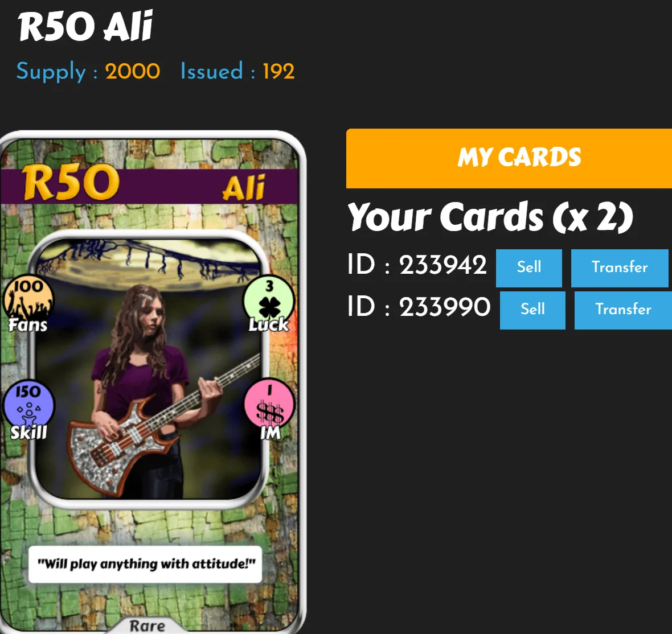Click the gold R50 logo on card
The image size is (672, 634).
point(71,183)
